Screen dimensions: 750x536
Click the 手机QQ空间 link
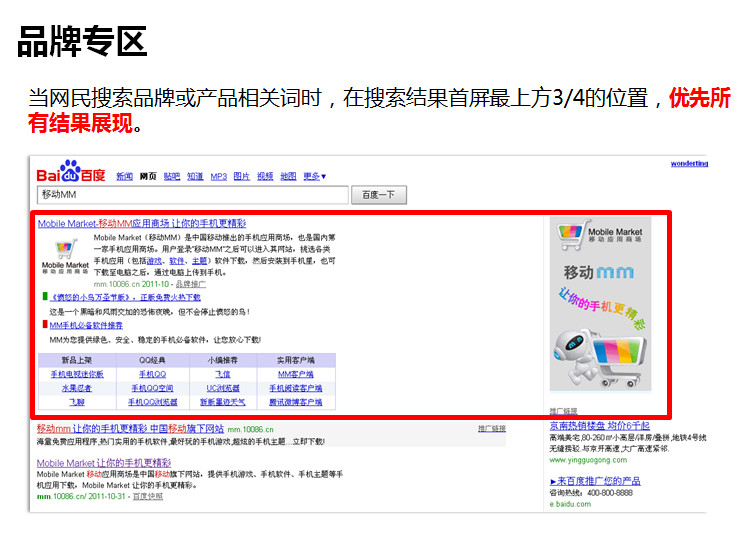[x=153, y=388]
